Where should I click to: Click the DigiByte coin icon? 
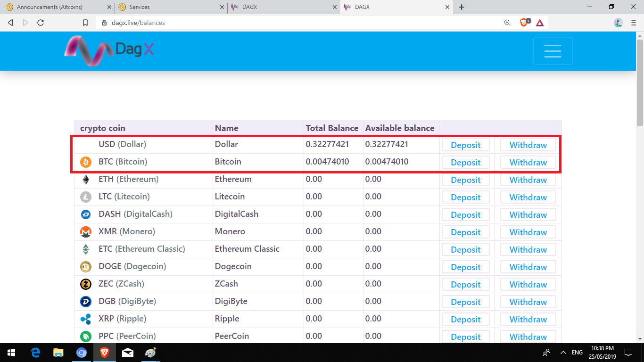tap(86, 302)
